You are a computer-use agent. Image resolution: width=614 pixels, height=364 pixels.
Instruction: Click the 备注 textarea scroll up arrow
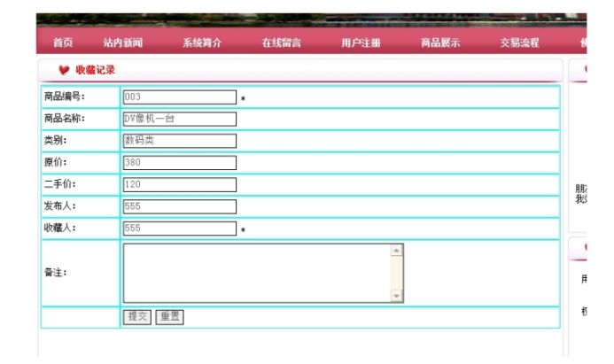pyautogui.click(x=397, y=250)
